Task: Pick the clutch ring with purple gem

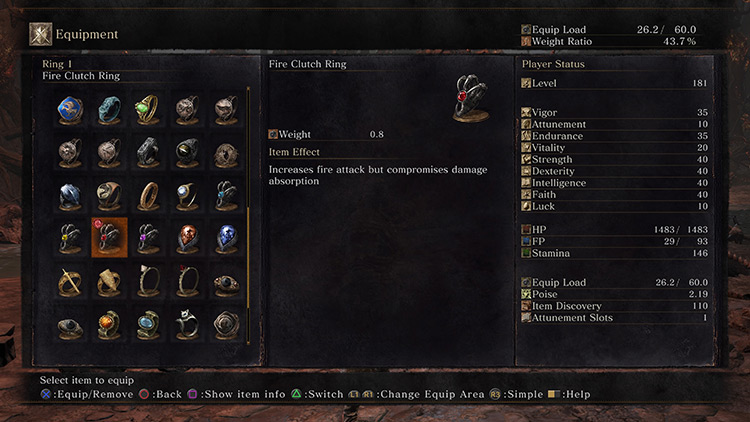Action: coord(148,238)
